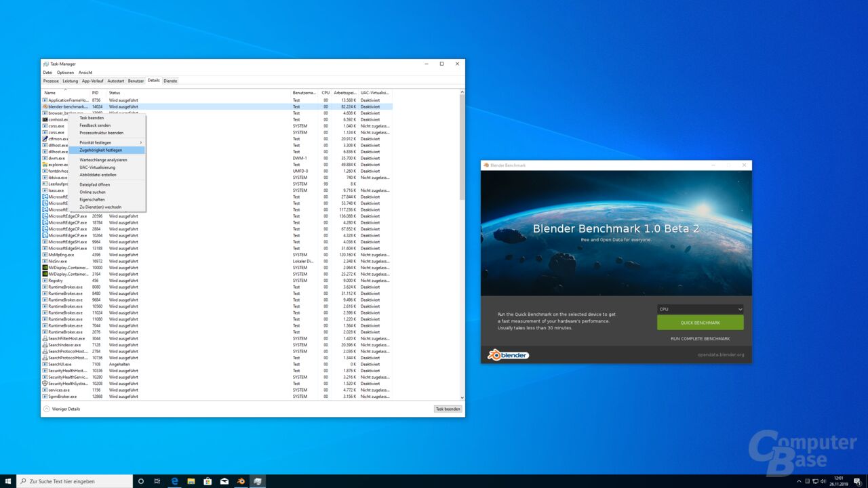Switch to the Dienste tab
The image size is (868, 488).
point(170,81)
